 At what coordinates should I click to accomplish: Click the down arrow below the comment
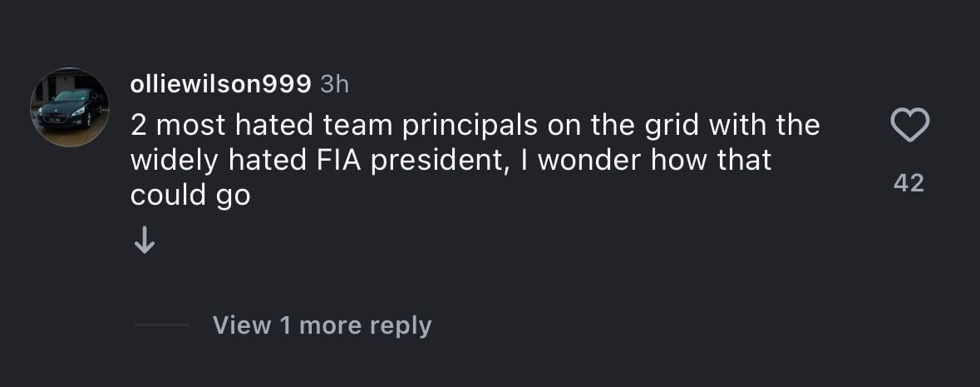tap(145, 241)
